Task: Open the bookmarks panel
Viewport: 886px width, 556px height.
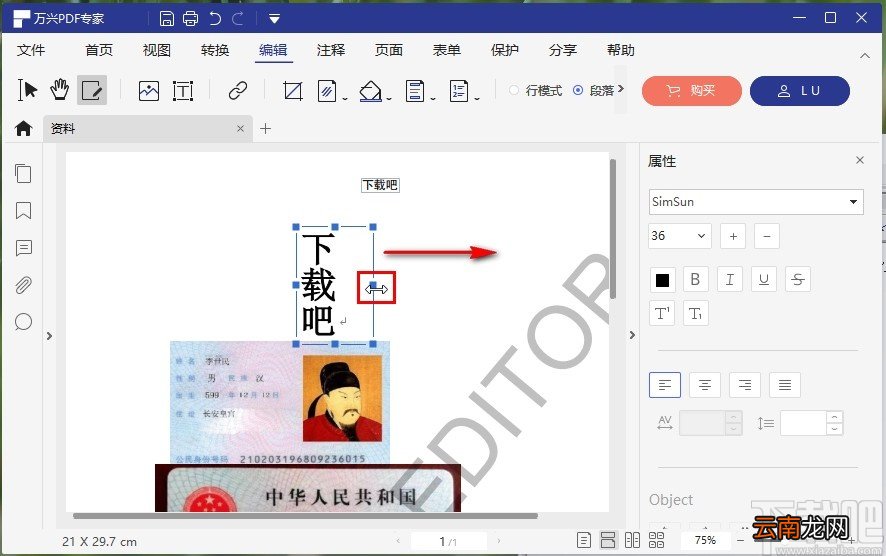Action: pyautogui.click(x=23, y=211)
